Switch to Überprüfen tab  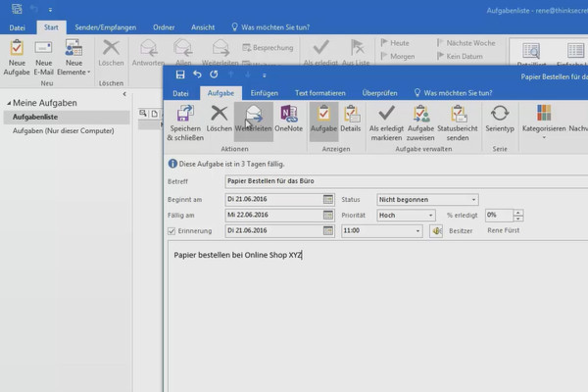pos(379,93)
